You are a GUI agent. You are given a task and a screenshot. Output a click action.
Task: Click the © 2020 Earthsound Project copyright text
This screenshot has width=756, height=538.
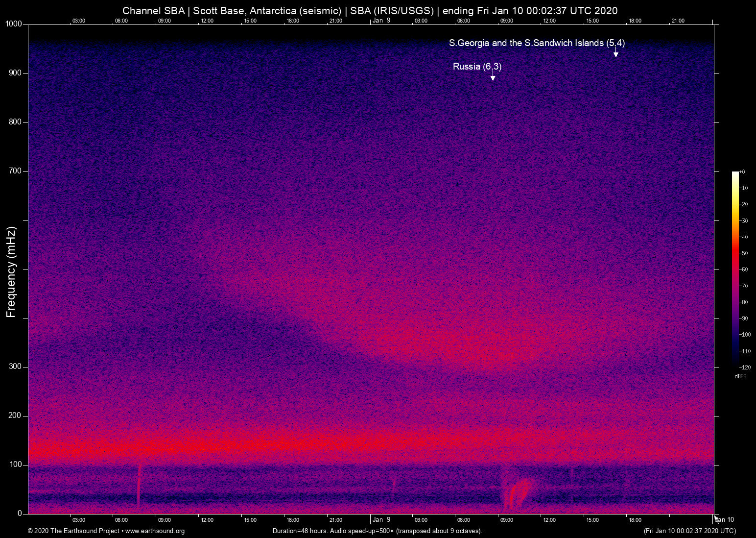pyautogui.click(x=73, y=531)
